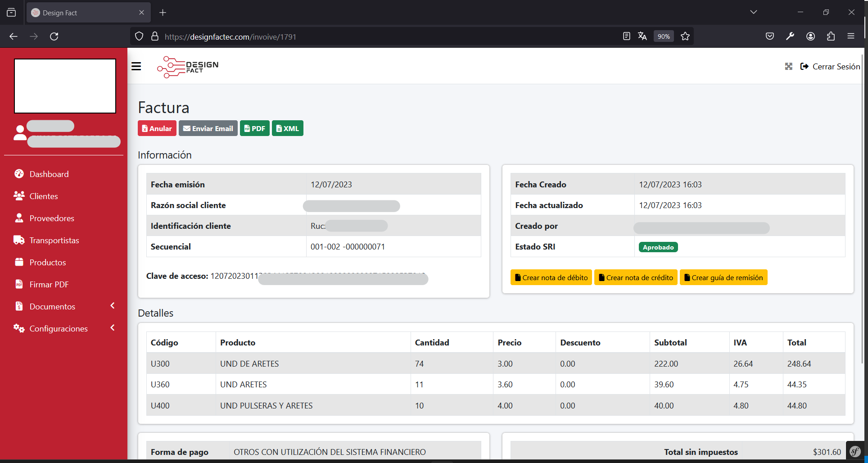Screen dimensions: 868x463
Task: Open Dashboard in sidebar
Action: click(x=49, y=174)
